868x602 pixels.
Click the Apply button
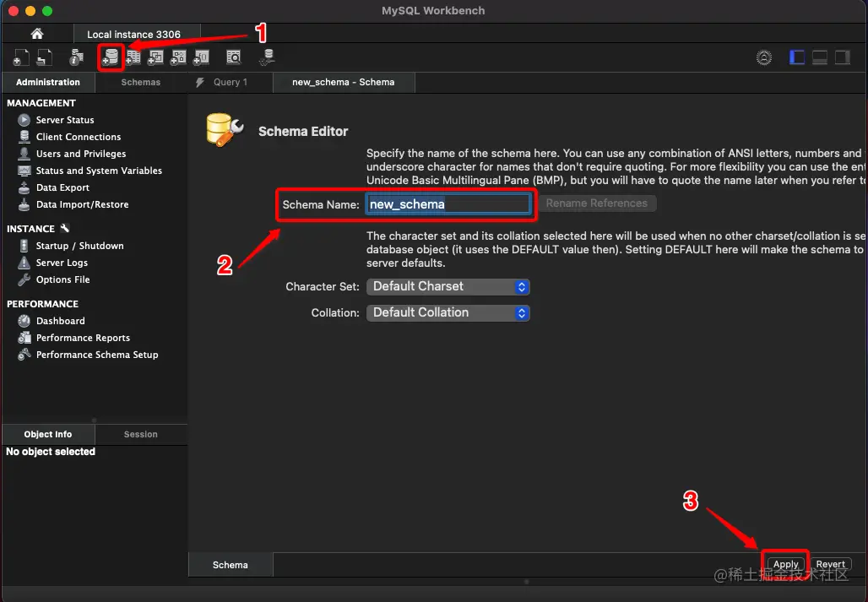coord(785,564)
